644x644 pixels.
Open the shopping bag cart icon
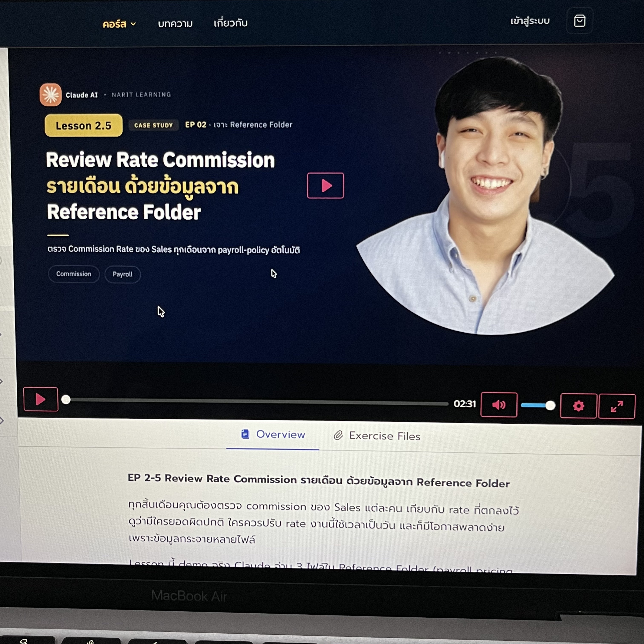(579, 21)
